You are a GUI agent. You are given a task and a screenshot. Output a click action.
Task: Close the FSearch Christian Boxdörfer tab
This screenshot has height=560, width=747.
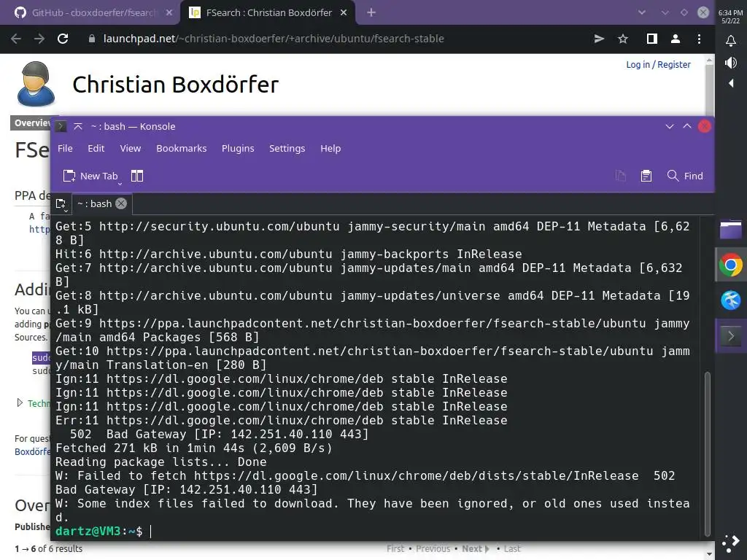tap(344, 13)
